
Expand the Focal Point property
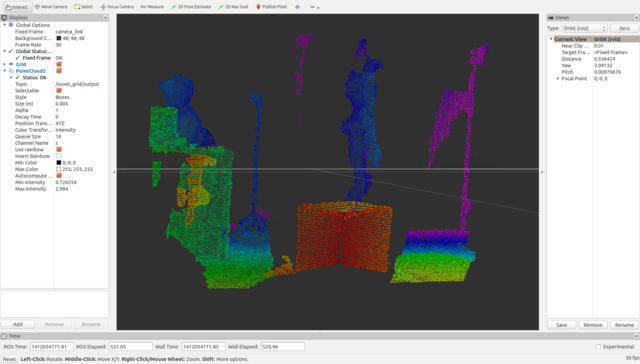558,79
